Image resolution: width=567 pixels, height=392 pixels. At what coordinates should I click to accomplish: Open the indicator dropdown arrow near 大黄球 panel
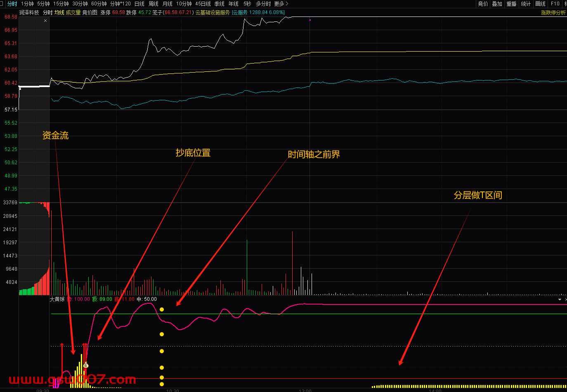(x=560, y=300)
